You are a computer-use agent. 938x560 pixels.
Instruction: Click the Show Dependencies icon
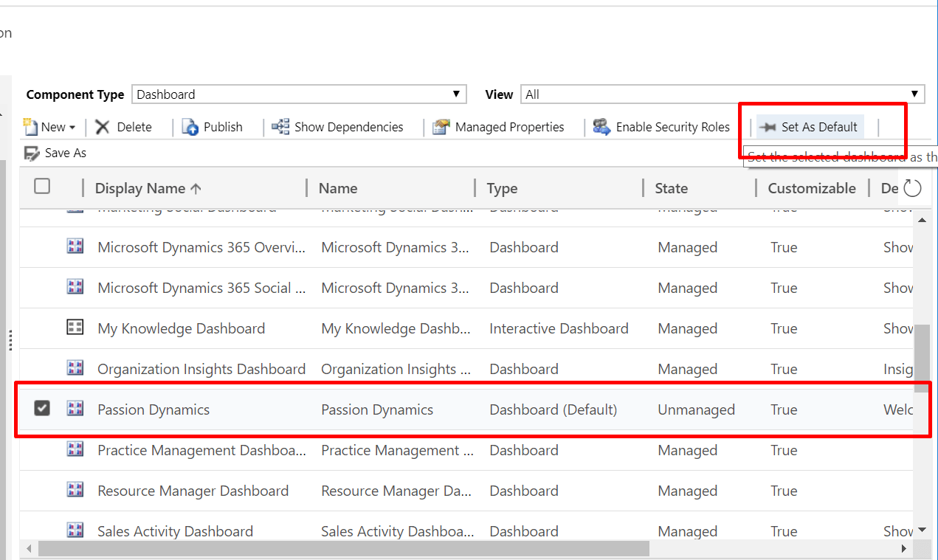click(x=280, y=127)
